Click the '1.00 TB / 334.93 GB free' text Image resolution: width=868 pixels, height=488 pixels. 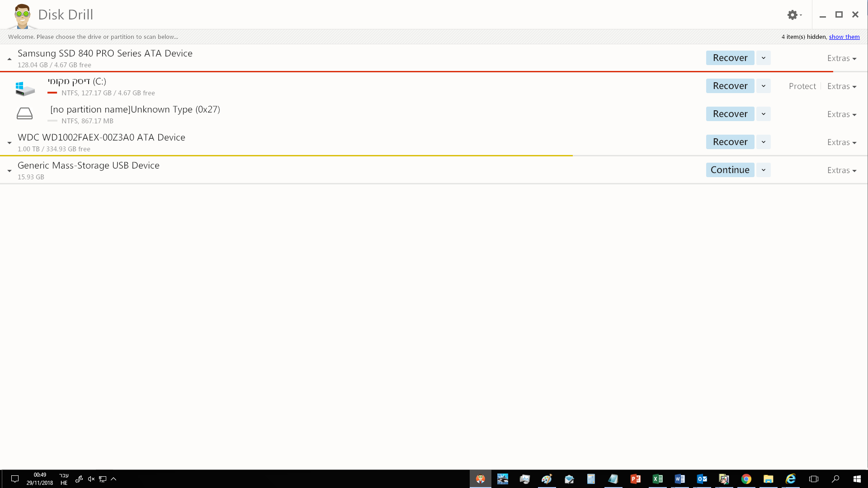pyautogui.click(x=54, y=149)
